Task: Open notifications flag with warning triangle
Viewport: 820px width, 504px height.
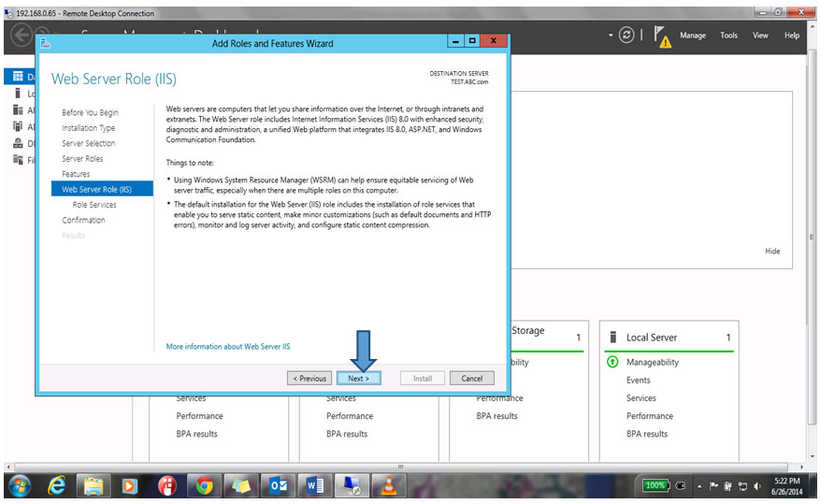Action: pyautogui.click(x=662, y=36)
